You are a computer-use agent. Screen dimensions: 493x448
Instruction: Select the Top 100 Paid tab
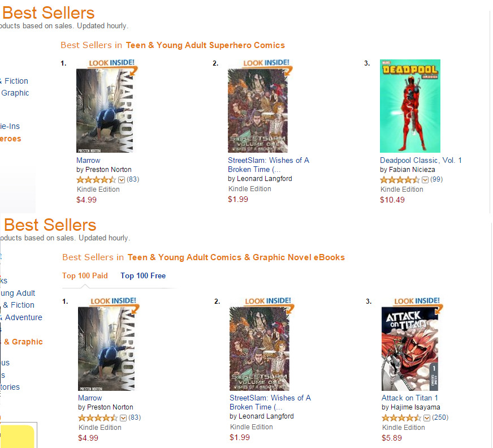85,276
